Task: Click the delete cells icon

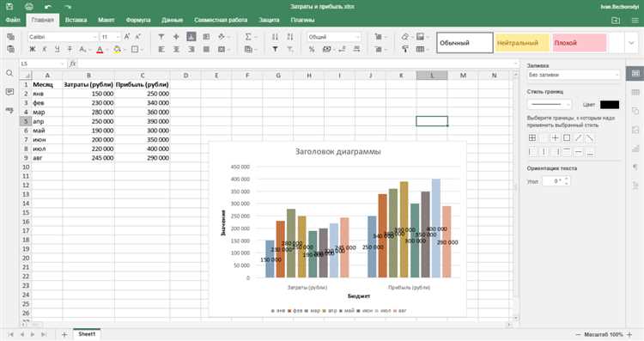Action: tap(379, 49)
